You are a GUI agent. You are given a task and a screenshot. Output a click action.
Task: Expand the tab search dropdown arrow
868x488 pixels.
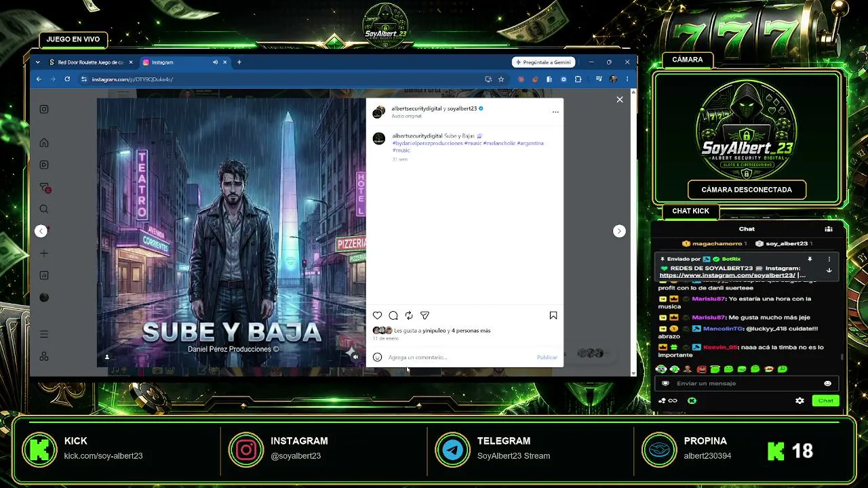[x=37, y=62]
